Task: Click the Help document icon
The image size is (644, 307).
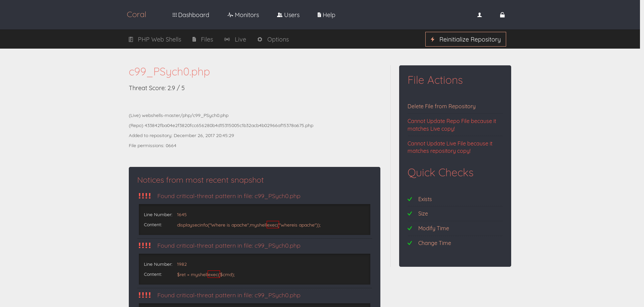Action: (x=319, y=15)
